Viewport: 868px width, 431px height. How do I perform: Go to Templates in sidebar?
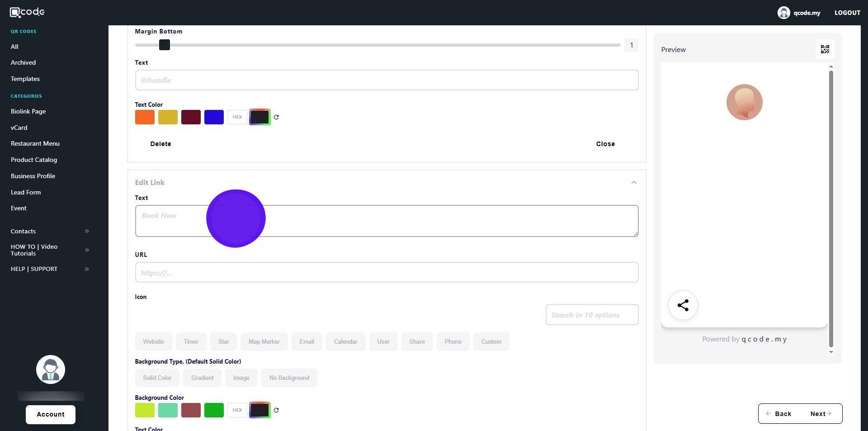(x=25, y=79)
